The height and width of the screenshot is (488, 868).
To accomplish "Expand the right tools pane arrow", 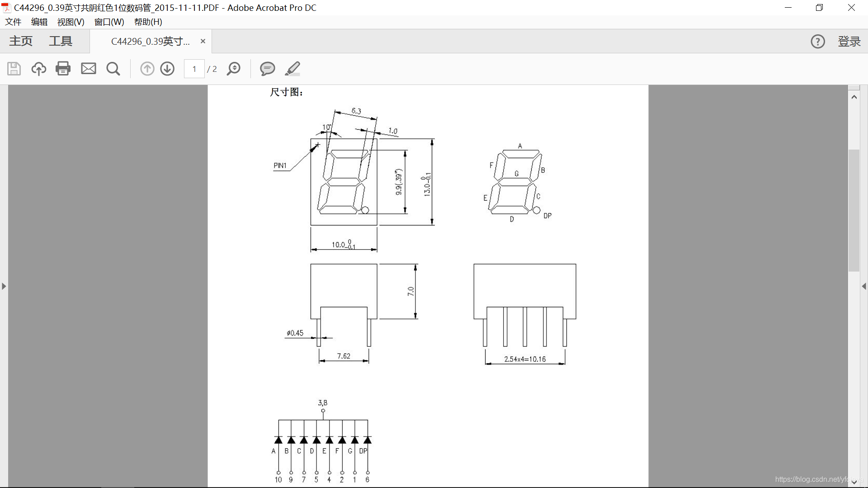I will 864,286.
